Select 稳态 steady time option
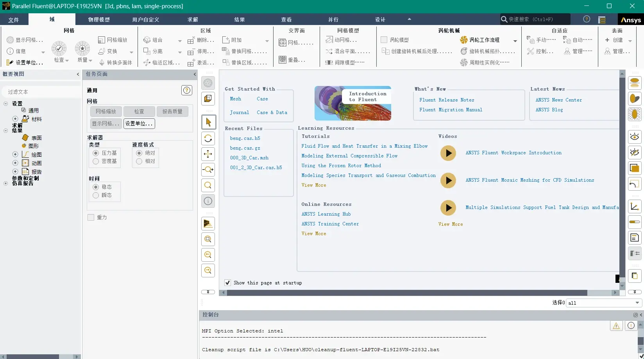This screenshot has height=359, width=644. pos(96,187)
